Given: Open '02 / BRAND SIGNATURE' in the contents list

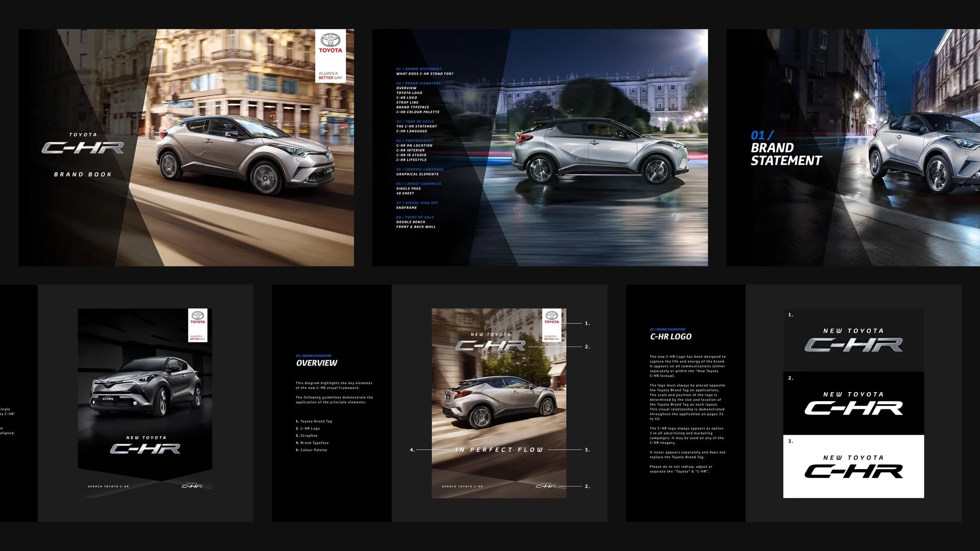Looking at the screenshot, I should [418, 83].
